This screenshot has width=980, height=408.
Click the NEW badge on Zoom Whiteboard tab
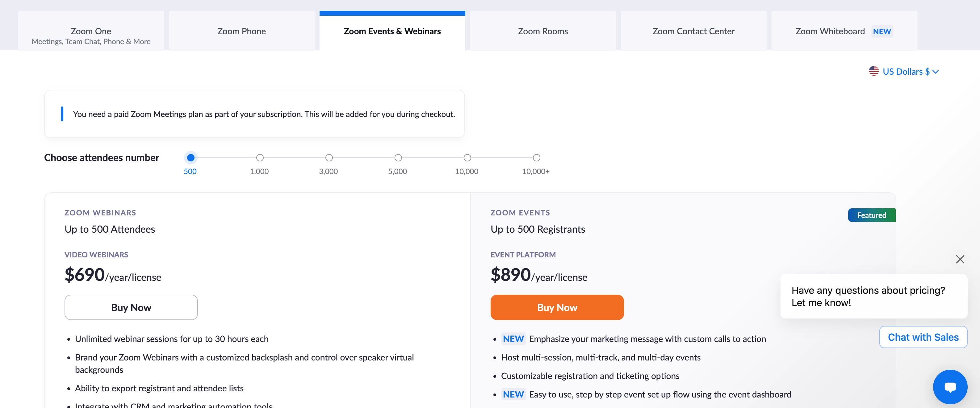[x=882, y=31]
